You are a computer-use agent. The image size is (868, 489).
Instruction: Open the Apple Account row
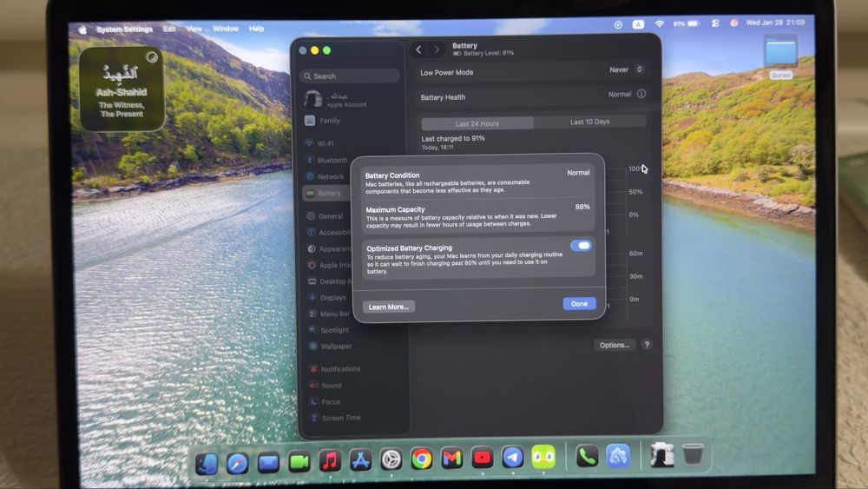point(350,100)
